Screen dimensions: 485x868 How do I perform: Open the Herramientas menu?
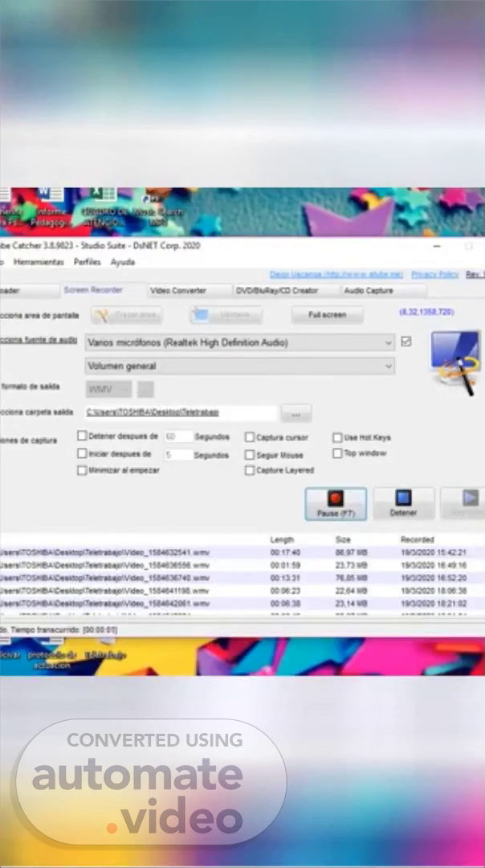[x=39, y=262]
